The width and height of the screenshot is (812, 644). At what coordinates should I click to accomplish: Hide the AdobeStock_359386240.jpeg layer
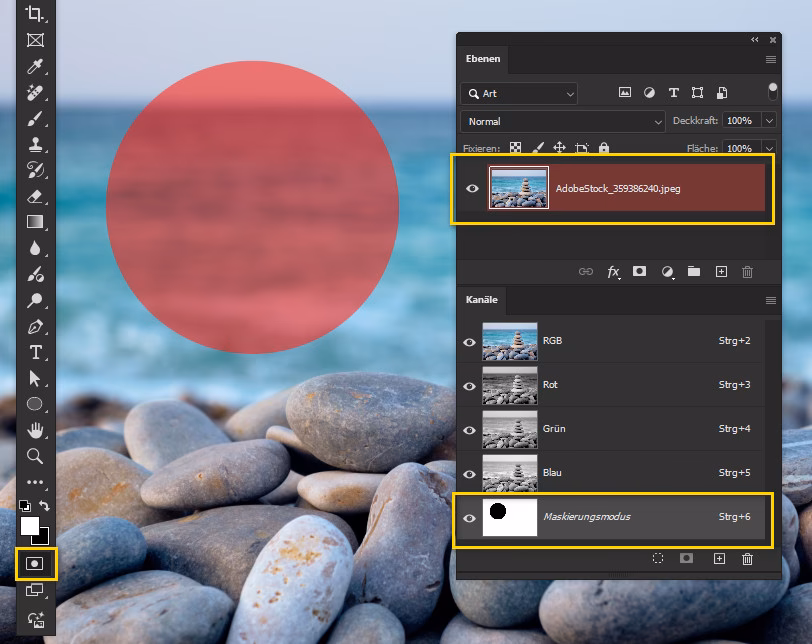(470, 186)
